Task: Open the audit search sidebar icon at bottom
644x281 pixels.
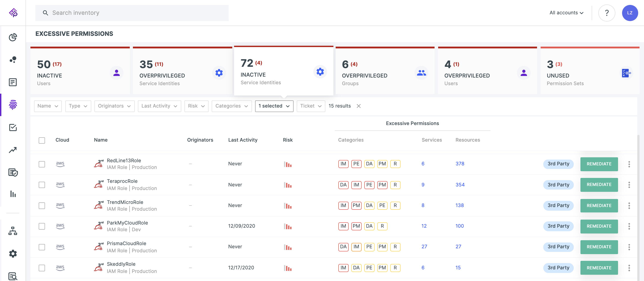Action: (x=13, y=277)
